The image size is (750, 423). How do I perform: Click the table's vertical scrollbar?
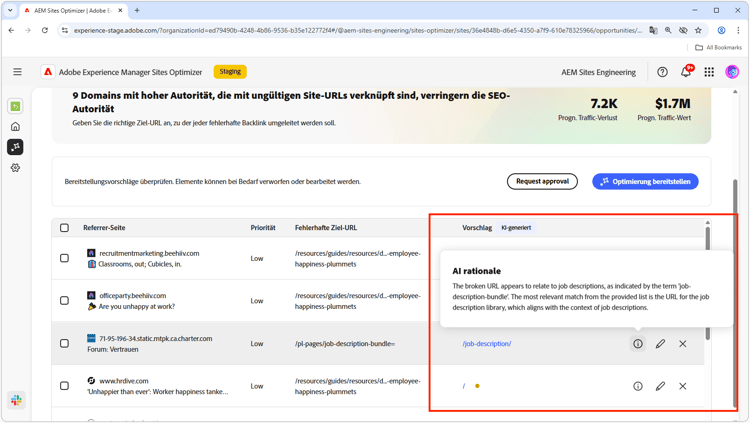[x=707, y=282]
